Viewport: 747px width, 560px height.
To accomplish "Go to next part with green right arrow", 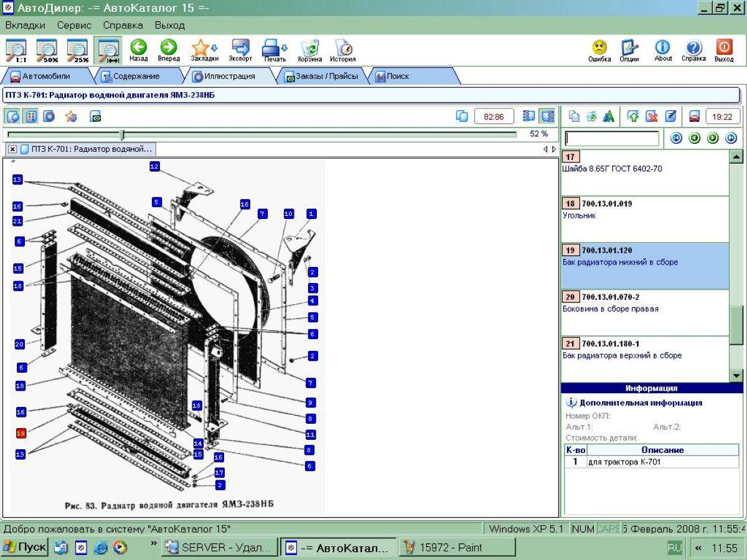I will click(713, 138).
